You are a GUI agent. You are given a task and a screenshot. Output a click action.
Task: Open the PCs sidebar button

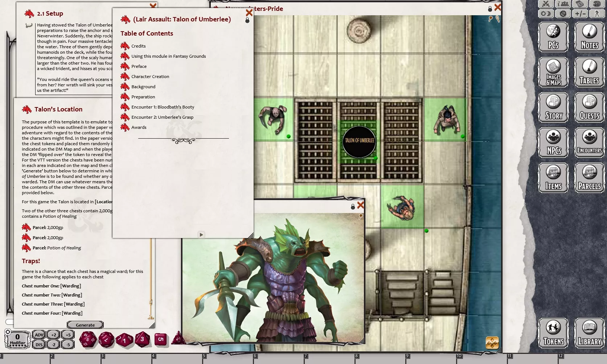pos(553,37)
